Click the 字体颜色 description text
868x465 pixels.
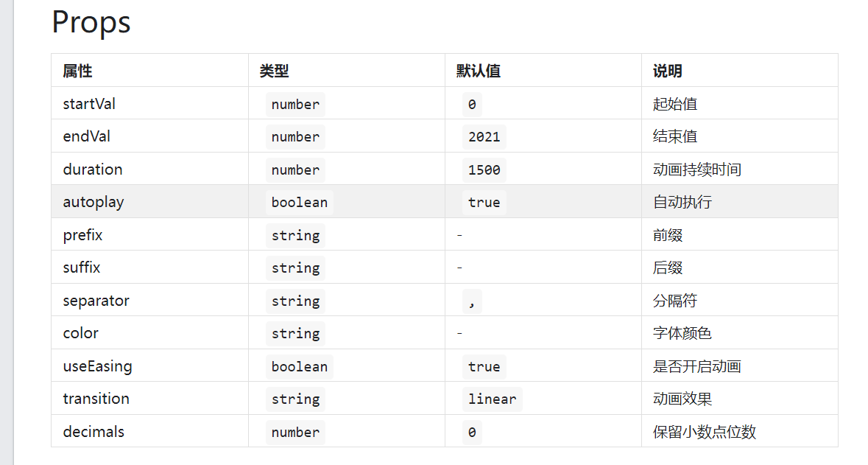(x=682, y=333)
